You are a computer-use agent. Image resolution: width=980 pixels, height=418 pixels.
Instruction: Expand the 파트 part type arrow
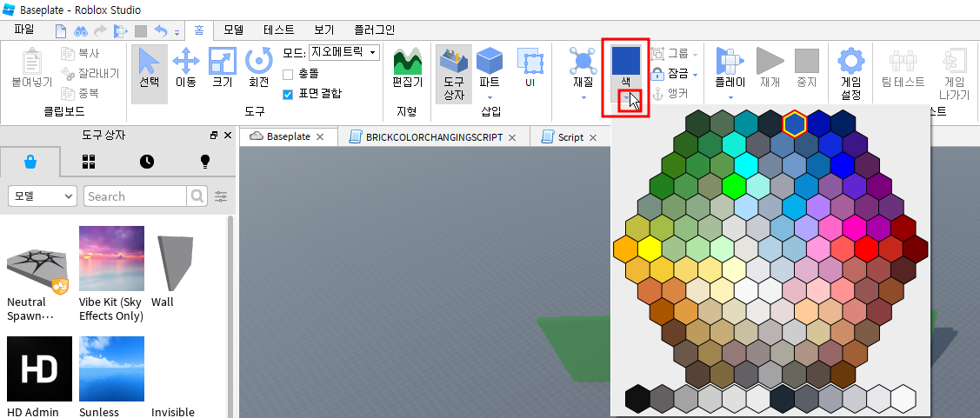pyautogui.click(x=490, y=97)
